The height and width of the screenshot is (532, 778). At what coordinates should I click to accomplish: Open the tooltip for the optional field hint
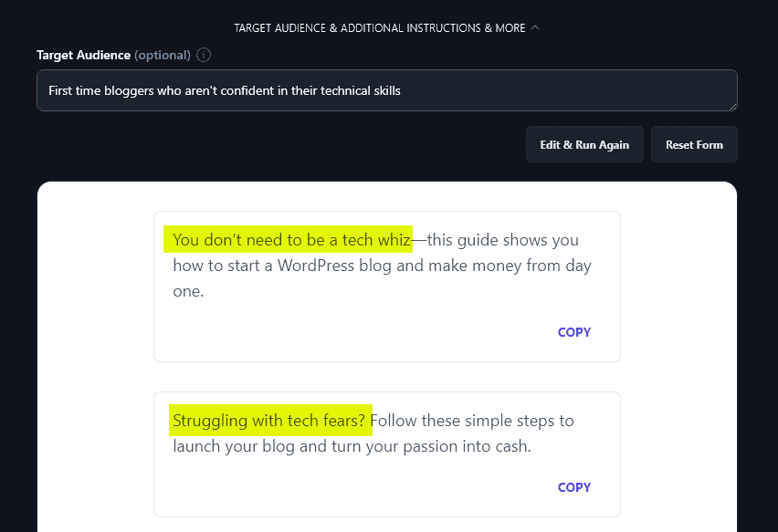(203, 55)
